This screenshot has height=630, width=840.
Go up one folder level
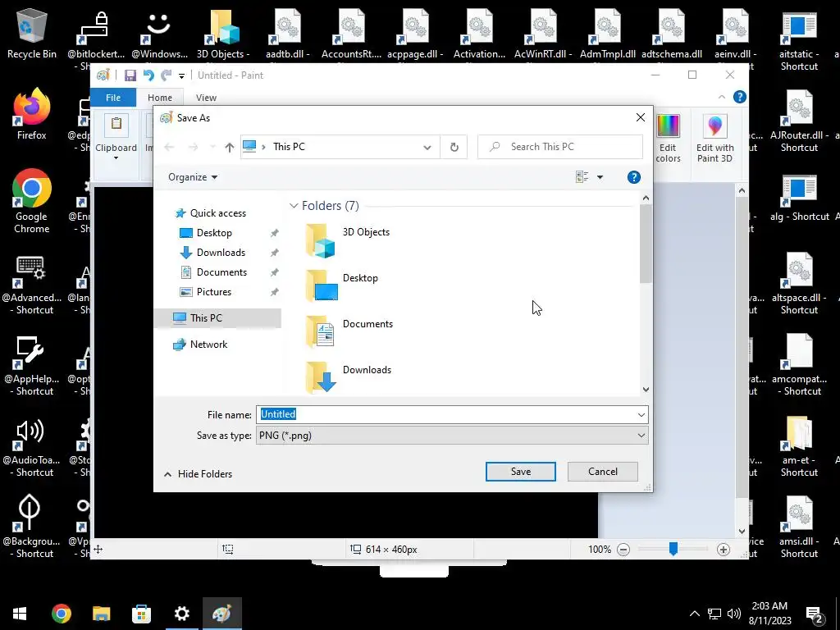click(x=230, y=148)
